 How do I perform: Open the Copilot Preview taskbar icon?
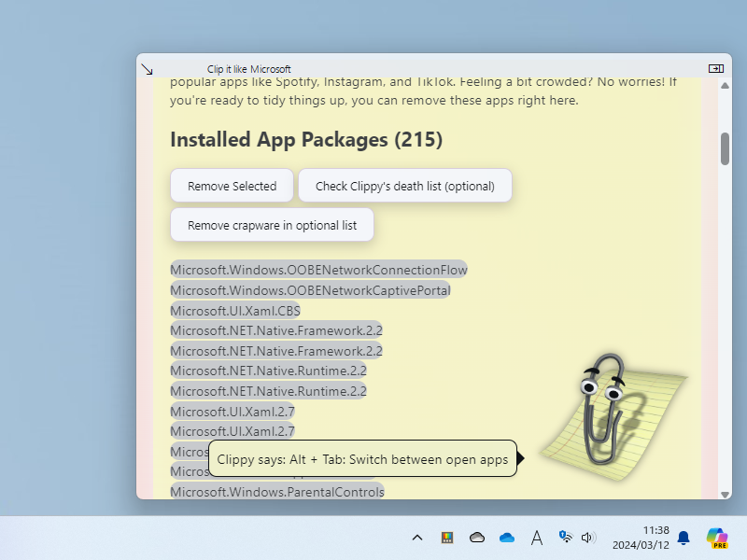pos(717,538)
